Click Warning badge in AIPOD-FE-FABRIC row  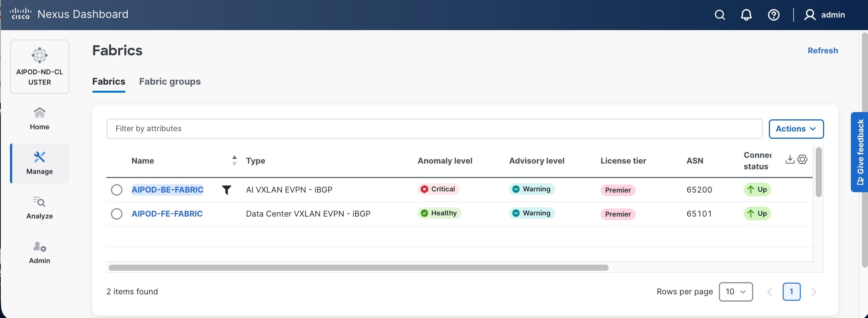tap(532, 213)
